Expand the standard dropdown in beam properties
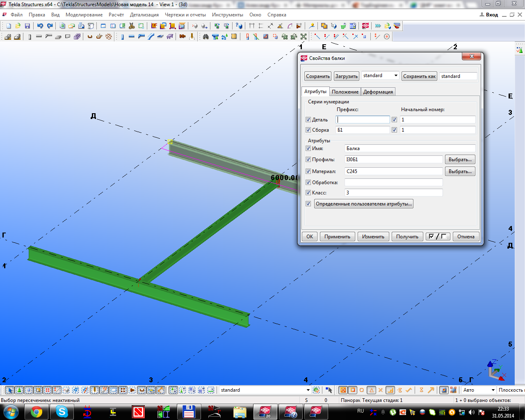Viewport: 525px width, 420px height. point(396,76)
